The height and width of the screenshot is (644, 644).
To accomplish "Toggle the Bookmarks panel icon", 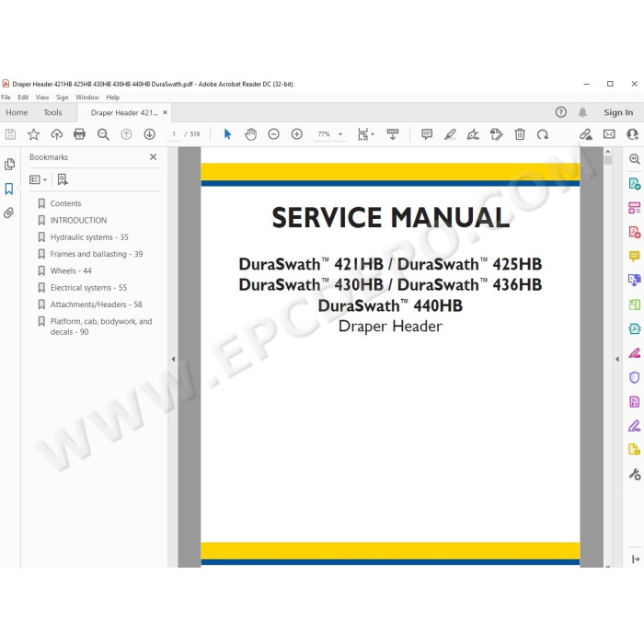I will [9, 189].
